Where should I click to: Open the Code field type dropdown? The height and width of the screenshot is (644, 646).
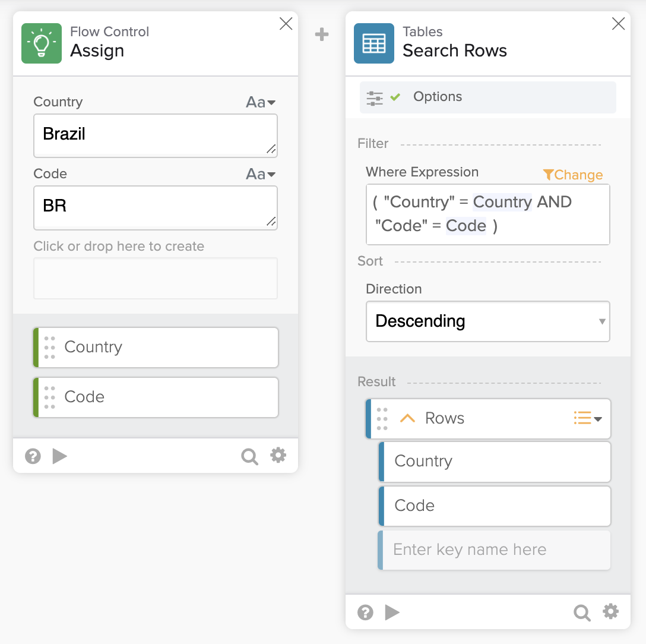pos(261,174)
